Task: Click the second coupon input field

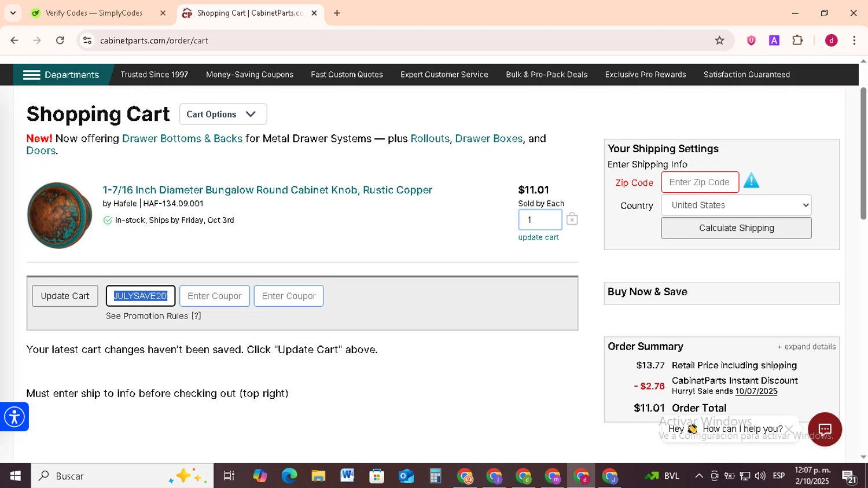Action: 214,296
